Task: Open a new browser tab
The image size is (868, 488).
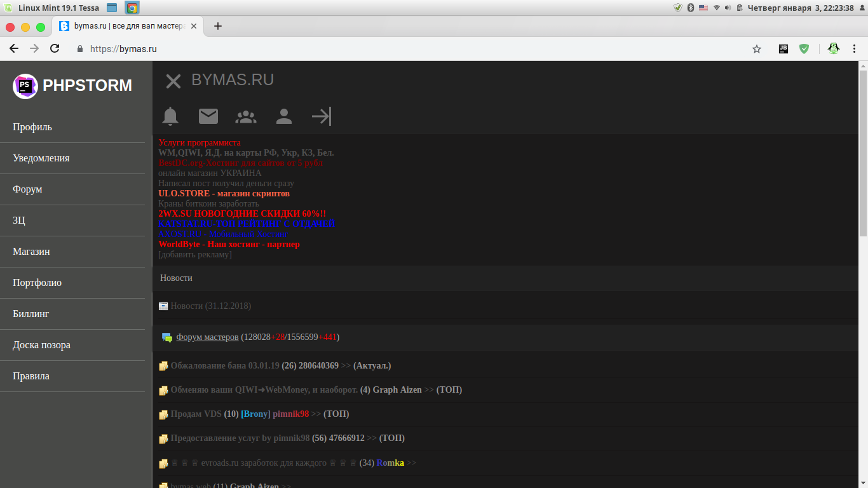Action: tap(217, 26)
